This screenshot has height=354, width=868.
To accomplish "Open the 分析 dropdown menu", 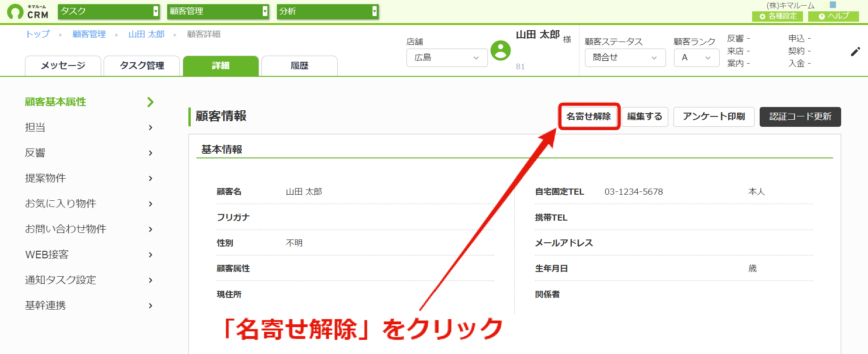I will point(327,11).
